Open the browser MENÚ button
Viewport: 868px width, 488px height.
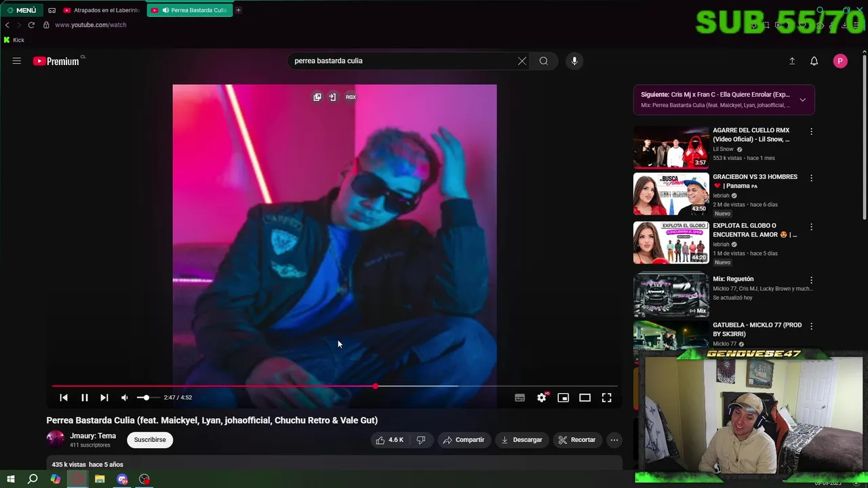click(21, 10)
